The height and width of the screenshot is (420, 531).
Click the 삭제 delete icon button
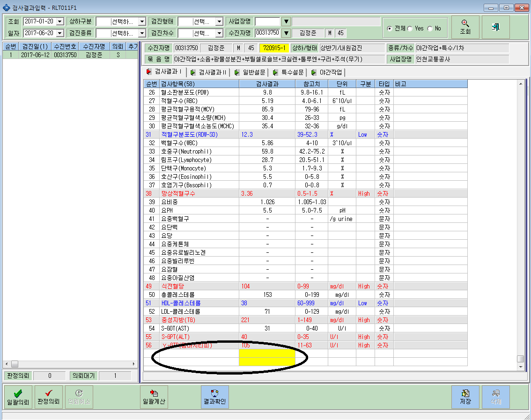pyautogui.click(x=496, y=397)
